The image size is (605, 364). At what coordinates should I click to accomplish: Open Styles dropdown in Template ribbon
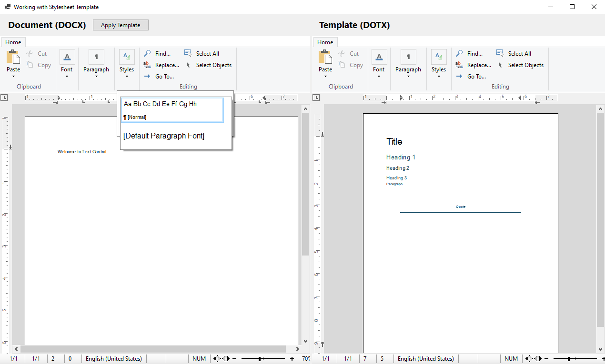pyautogui.click(x=439, y=64)
